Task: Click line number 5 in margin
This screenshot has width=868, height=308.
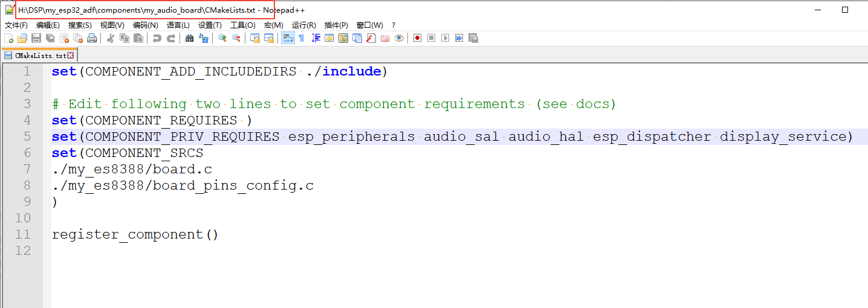Action: pos(26,136)
